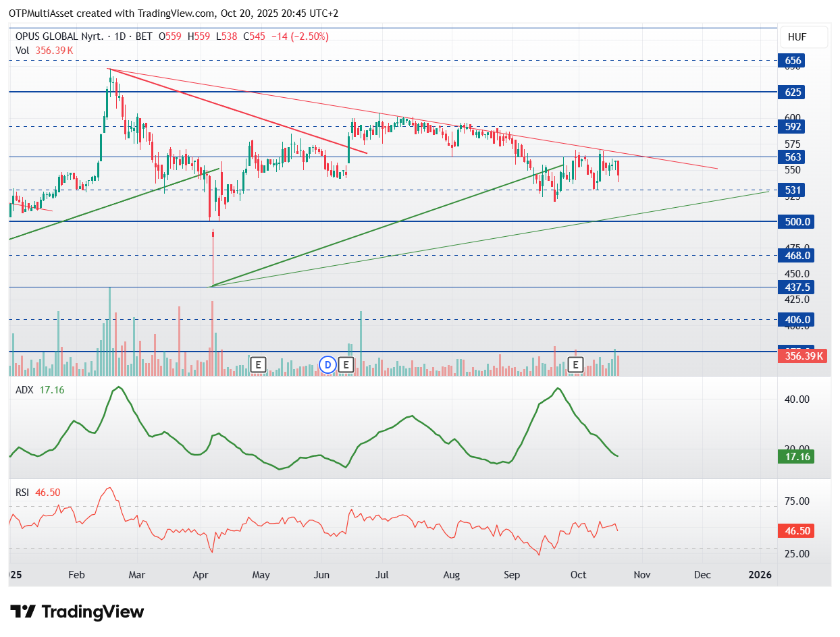Click the Oct label on the time axis

click(x=578, y=575)
